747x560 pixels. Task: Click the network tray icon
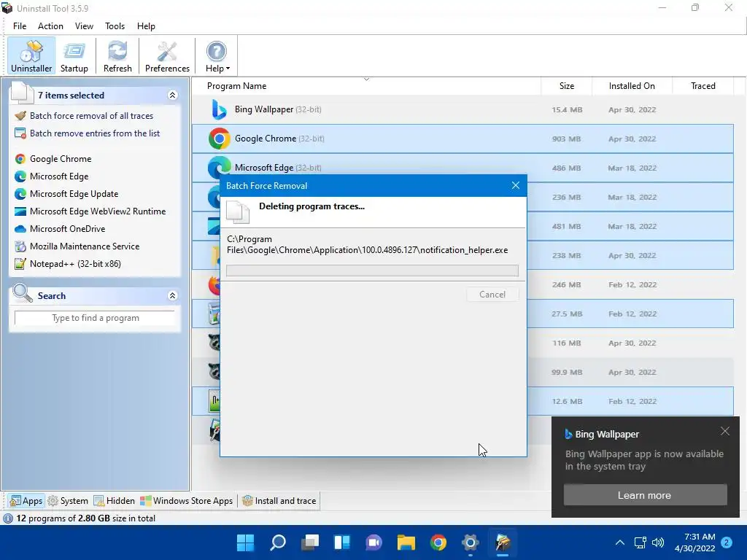click(x=640, y=542)
